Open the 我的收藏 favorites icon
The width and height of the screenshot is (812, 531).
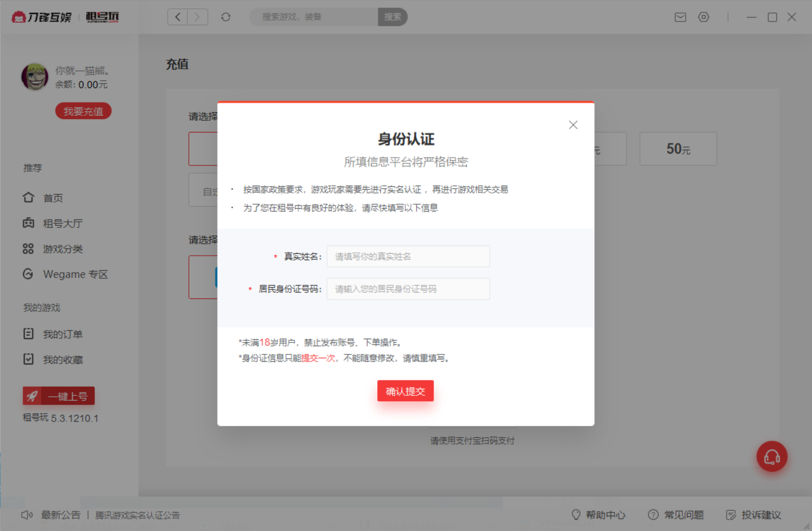[x=29, y=358]
